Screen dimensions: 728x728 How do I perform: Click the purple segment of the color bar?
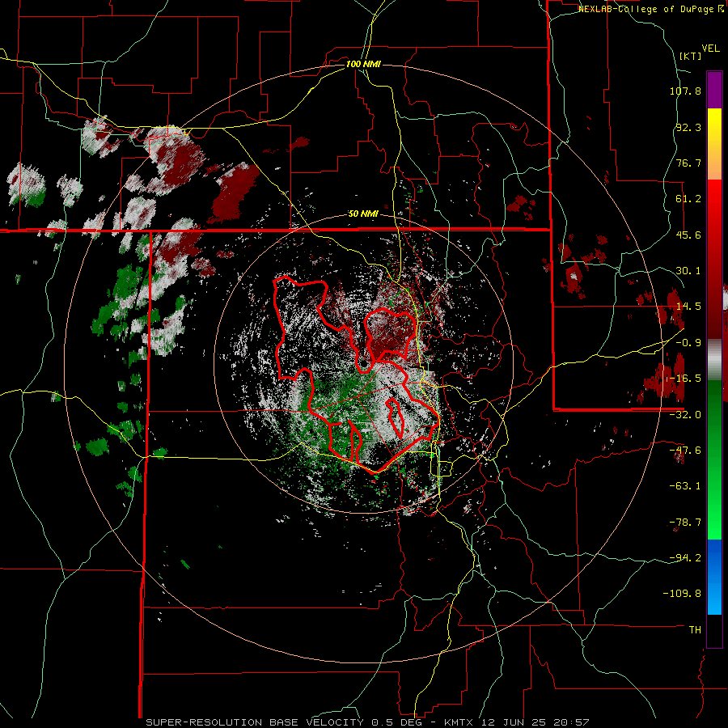coord(714,90)
